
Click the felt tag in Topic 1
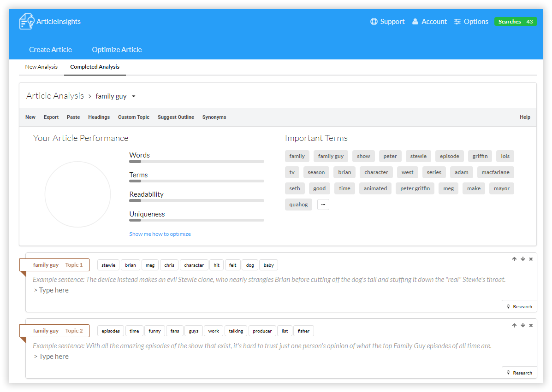233,265
